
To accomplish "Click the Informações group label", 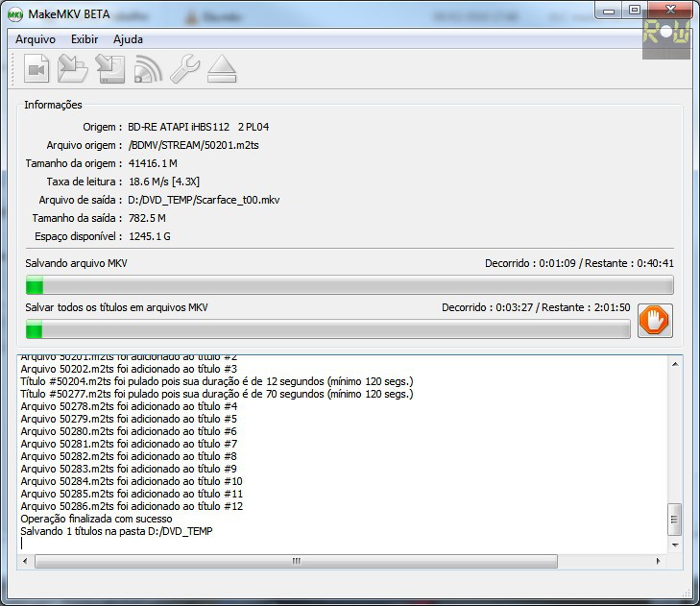I will 53,105.
